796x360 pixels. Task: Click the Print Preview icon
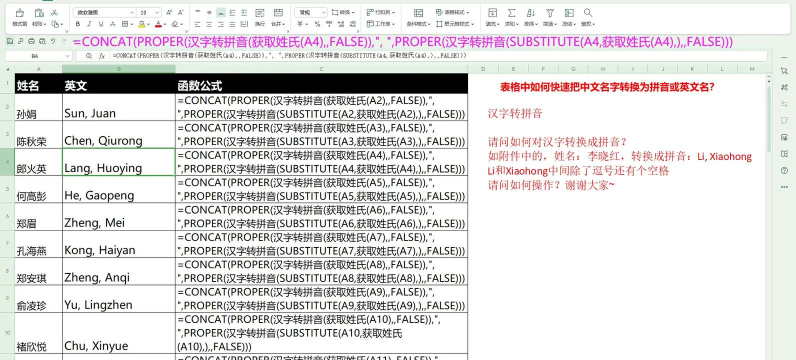pyautogui.click(x=42, y=41)
